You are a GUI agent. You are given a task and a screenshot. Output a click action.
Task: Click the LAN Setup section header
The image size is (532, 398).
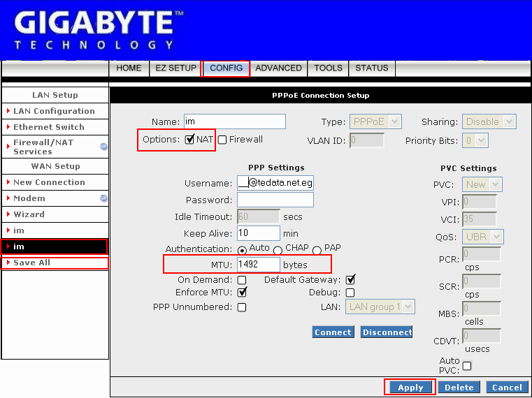55,95
